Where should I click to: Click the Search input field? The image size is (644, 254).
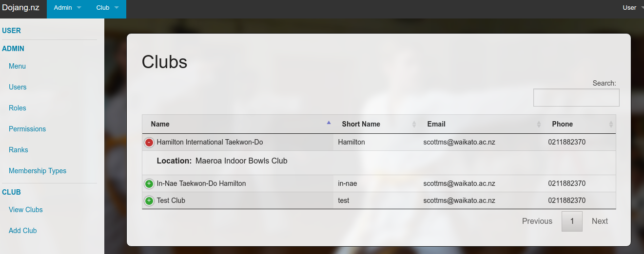coord(576,97)
